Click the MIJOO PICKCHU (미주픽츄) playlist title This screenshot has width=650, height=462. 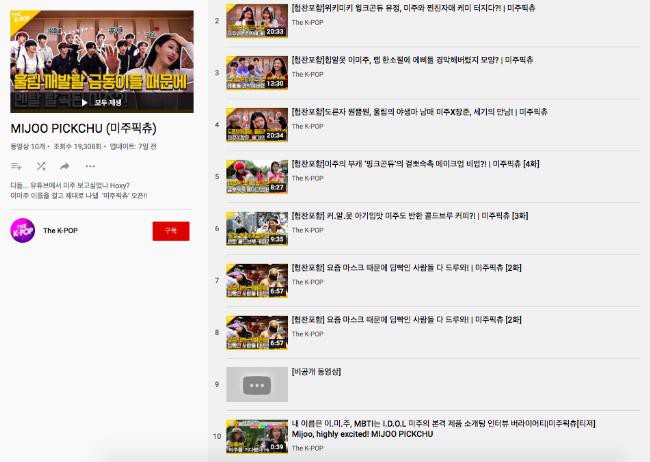pos(84,128)
